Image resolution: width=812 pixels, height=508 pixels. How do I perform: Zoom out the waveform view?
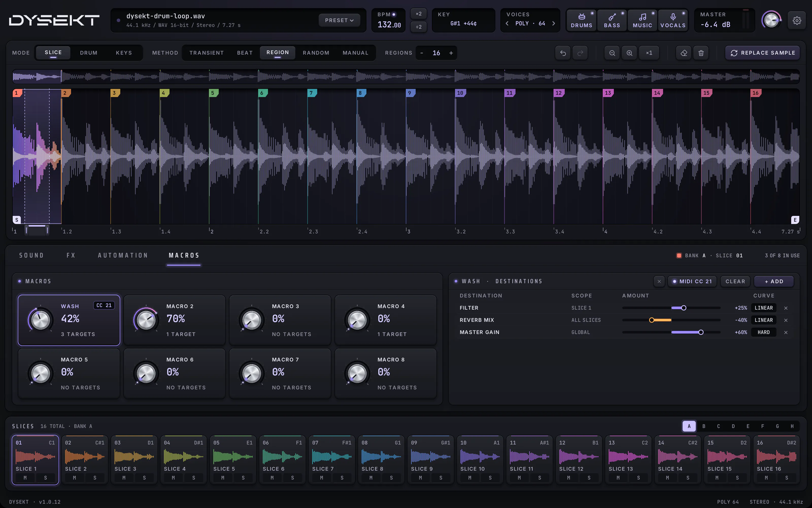(x=612, y=53)
